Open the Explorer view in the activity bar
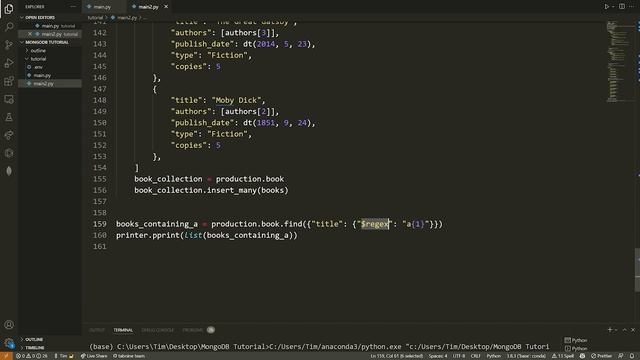 coord(9,9)
